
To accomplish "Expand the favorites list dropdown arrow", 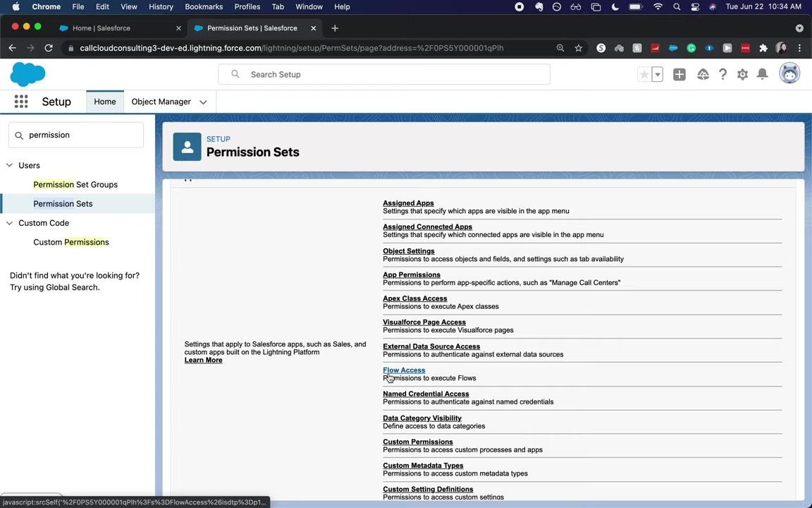I will [657, 74].
